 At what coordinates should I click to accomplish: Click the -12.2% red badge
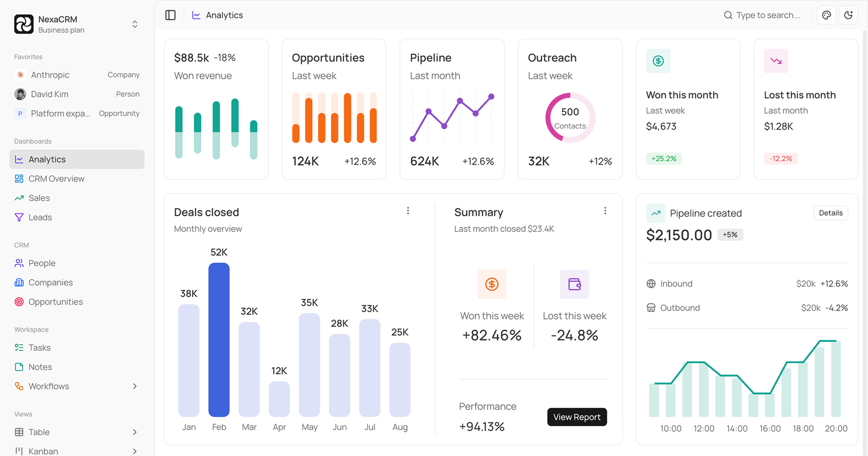(x=781, y=159)
